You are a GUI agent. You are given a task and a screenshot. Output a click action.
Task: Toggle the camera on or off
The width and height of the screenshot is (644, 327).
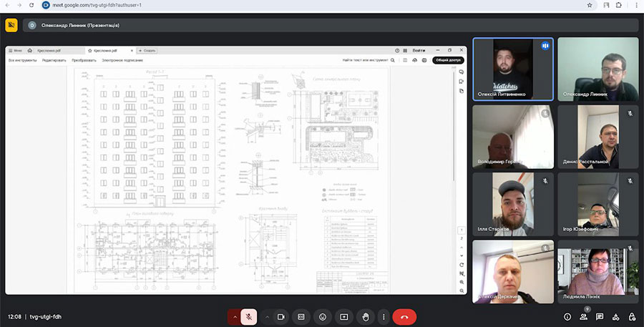281,316
